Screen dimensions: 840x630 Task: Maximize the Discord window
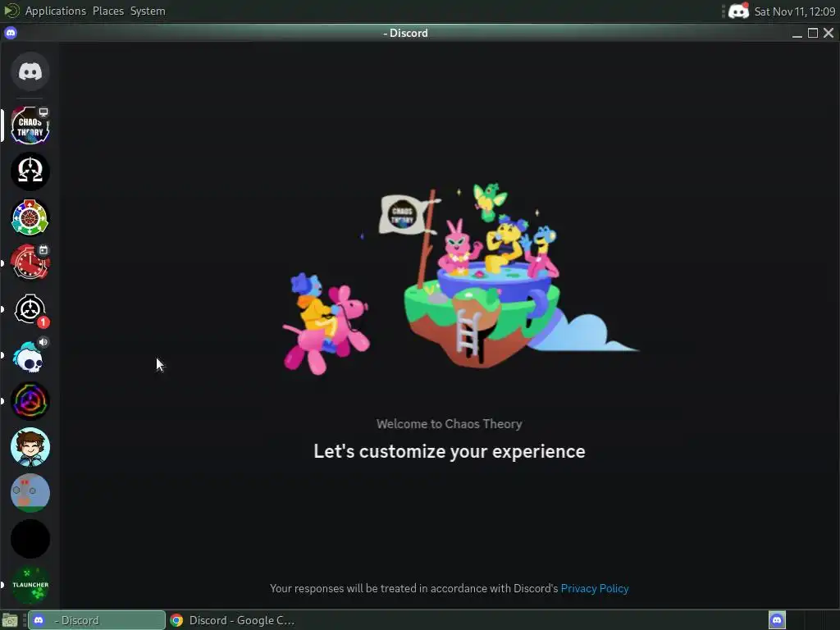pos(813,33)
